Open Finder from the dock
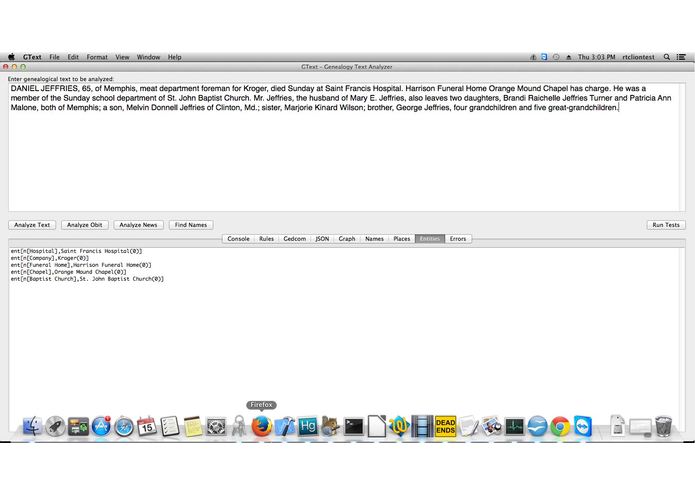Viewport: 695px width, 494px height. (32, 426)
